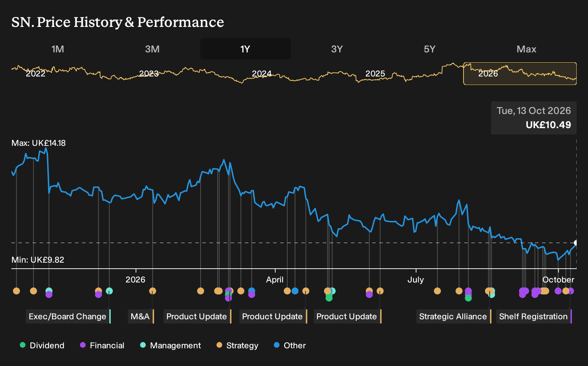
Task: Click the date text 'Tue, 13 Oct 2026'
Action: point(534,111)
